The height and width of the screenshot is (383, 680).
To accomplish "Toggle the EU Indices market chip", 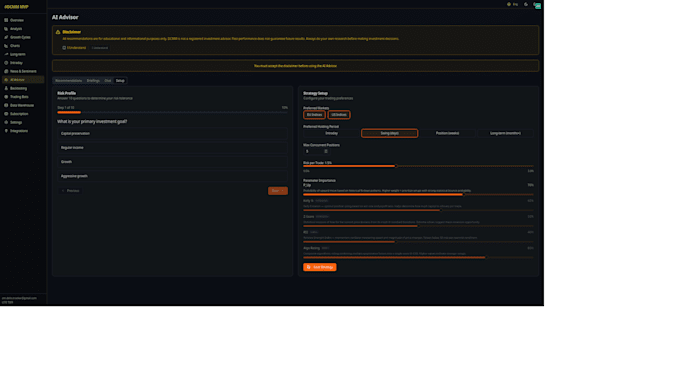I will [314, 115].
